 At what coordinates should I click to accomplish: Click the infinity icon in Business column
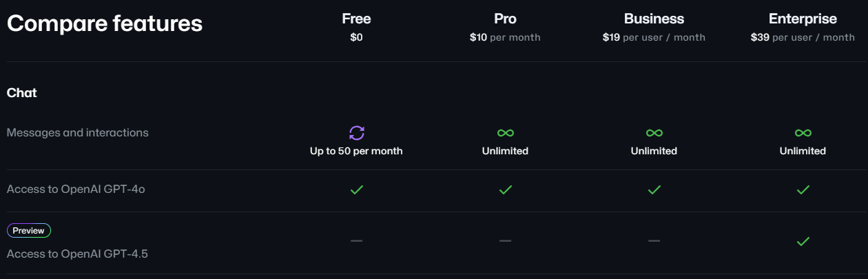654,133
